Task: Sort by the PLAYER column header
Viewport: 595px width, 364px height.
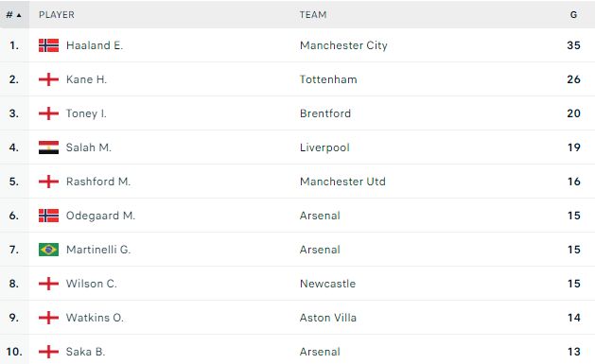Action: tap(57, 15)
